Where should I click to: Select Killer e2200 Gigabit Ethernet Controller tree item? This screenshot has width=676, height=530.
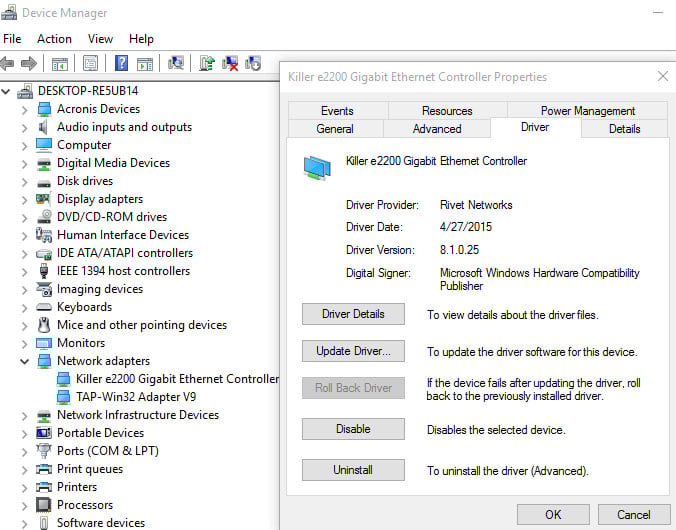tap(177, 379)
